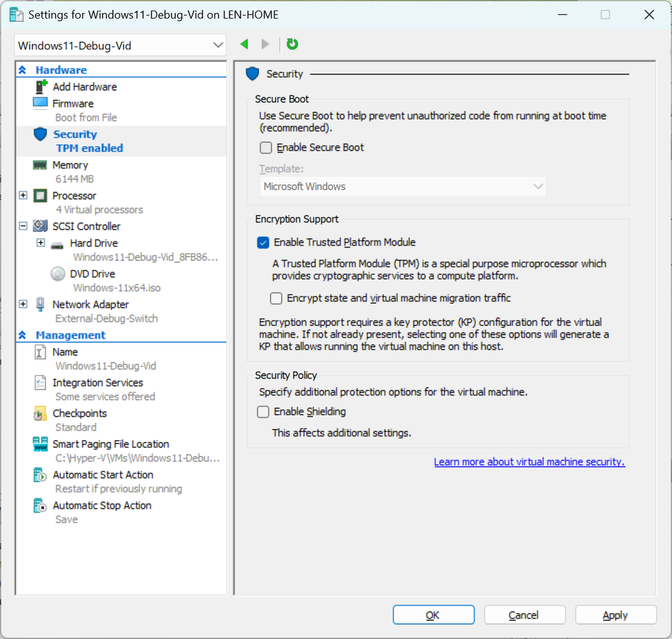Viewport: 672px width, 639px height.
Task: Click the 'Boot from File' text
Action: pos(86,118)
